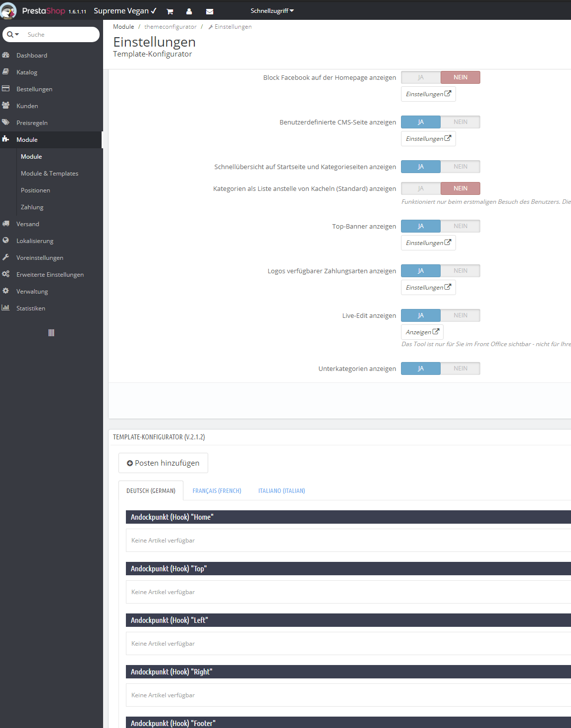Viewport: 571px width, 728px height.
Task: Click the PrestaShop logo icon
Action: [x=8, y=10]
